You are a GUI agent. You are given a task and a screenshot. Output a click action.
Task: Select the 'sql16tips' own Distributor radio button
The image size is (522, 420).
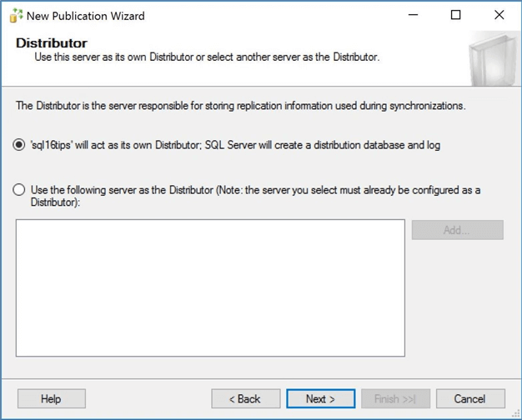click(19, 145)
